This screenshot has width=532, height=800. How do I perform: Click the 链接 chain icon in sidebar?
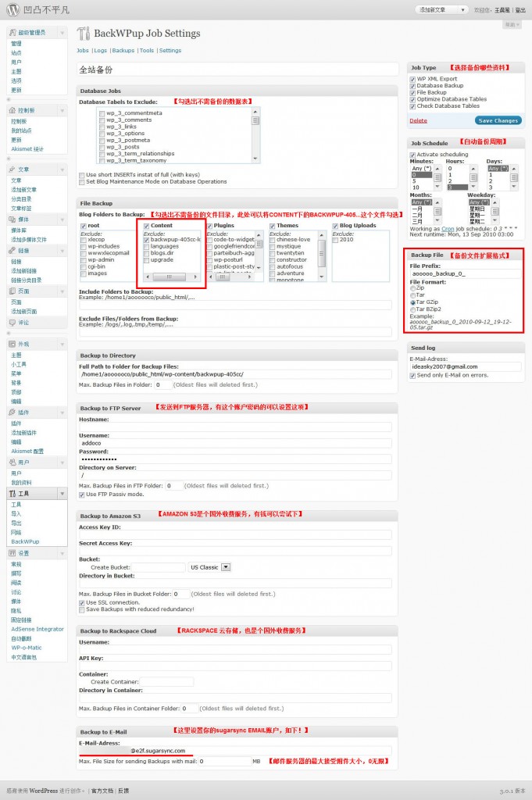[x=12, y=251]
